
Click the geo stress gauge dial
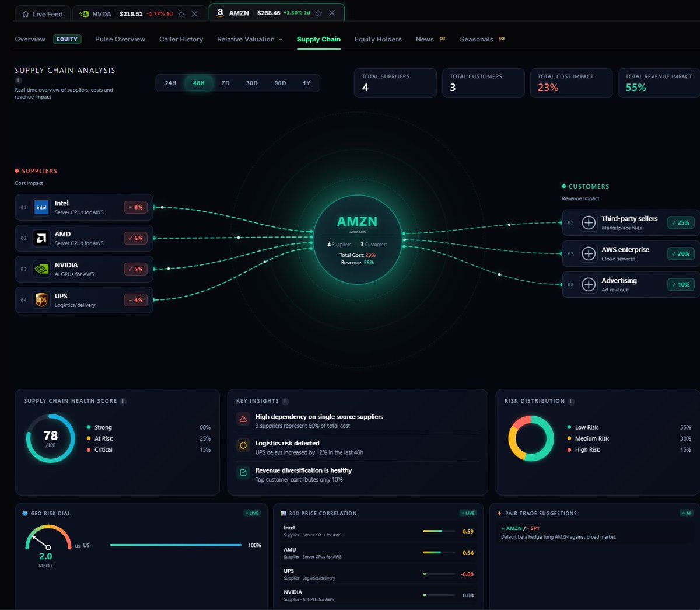point(48,538)
